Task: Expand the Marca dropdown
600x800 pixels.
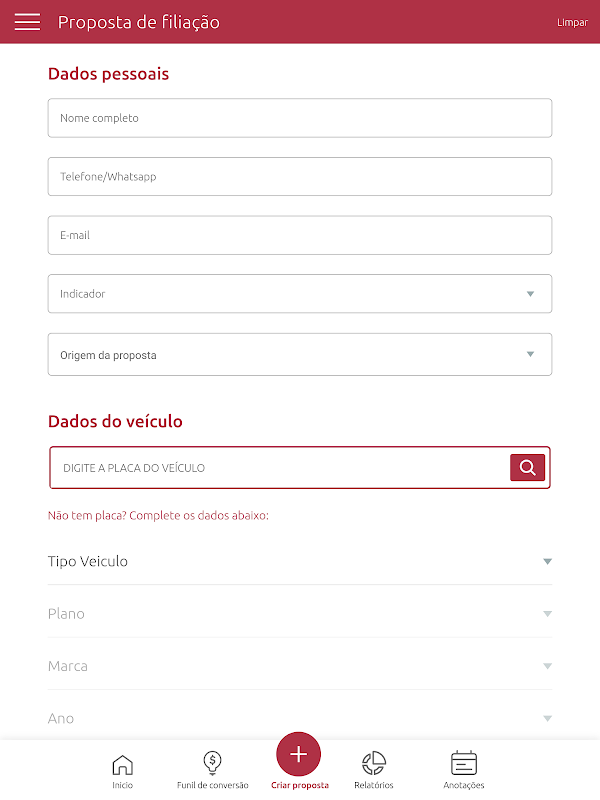Action: pyautogui.click(x=300, y=665)
